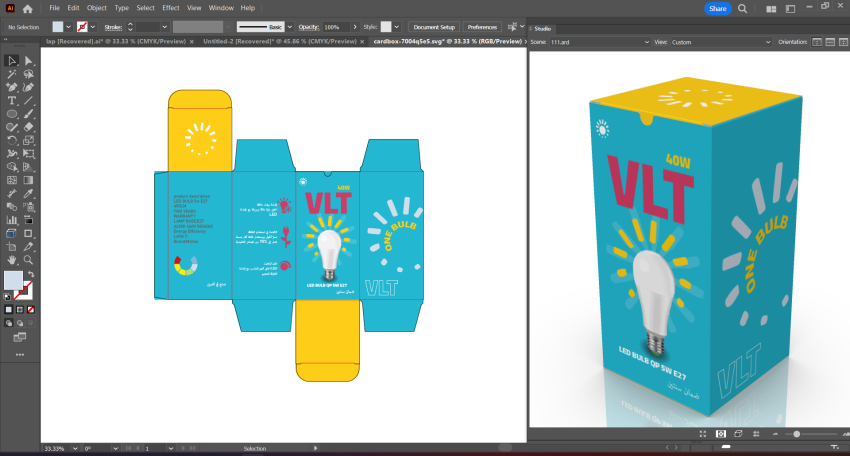The width and height of the screenshot is (850, 456).
Task: Toggle the first Orientation button in Studio panel
Action: (817, 42)
